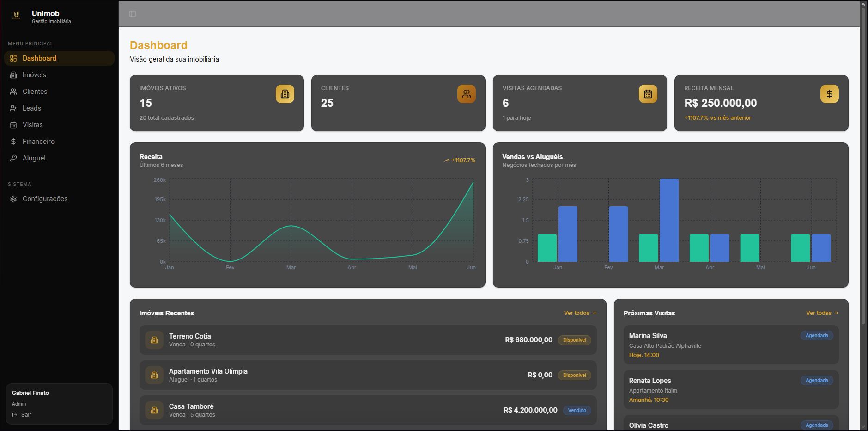Click the Visitas Agendadas value 6

click(505, 103)
